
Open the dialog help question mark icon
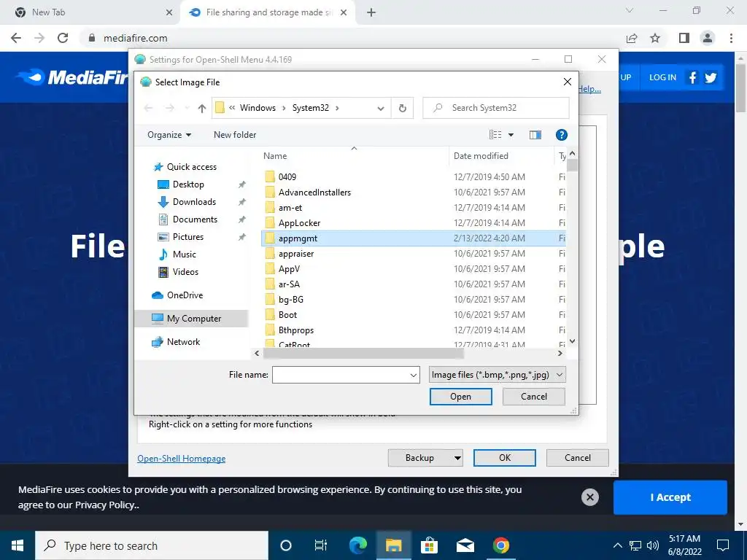click(561, 135)
